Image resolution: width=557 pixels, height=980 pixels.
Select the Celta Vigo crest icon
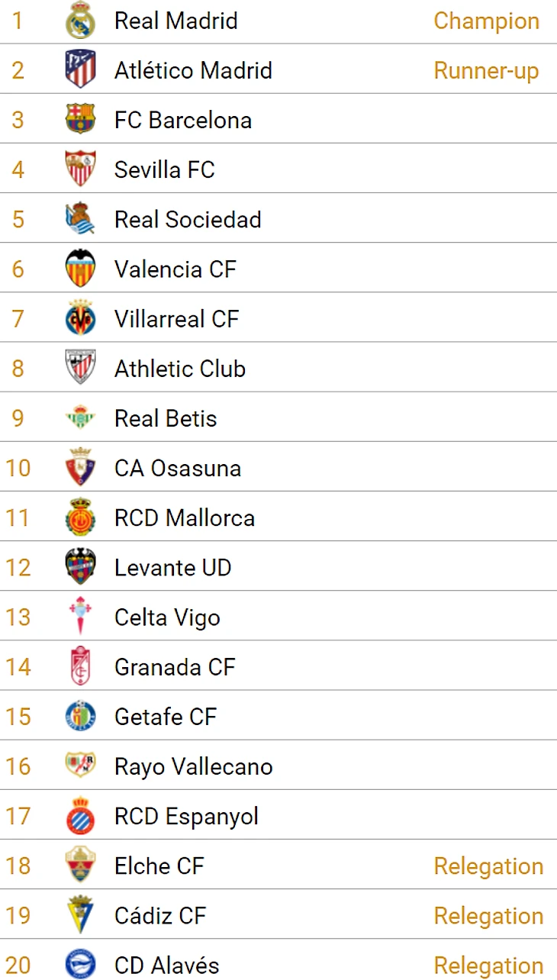[x=80, y=617]
